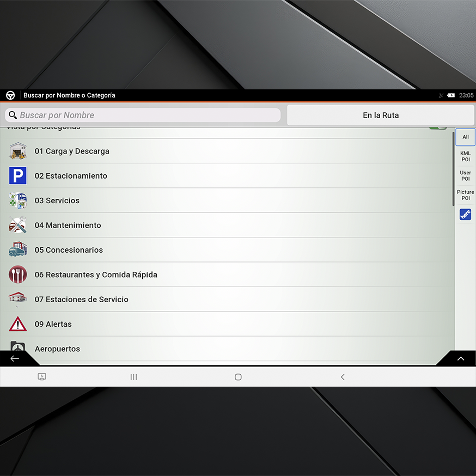Choose the 05 Concesionarios truck icon
476x476 pixels.
click(17, 250)
